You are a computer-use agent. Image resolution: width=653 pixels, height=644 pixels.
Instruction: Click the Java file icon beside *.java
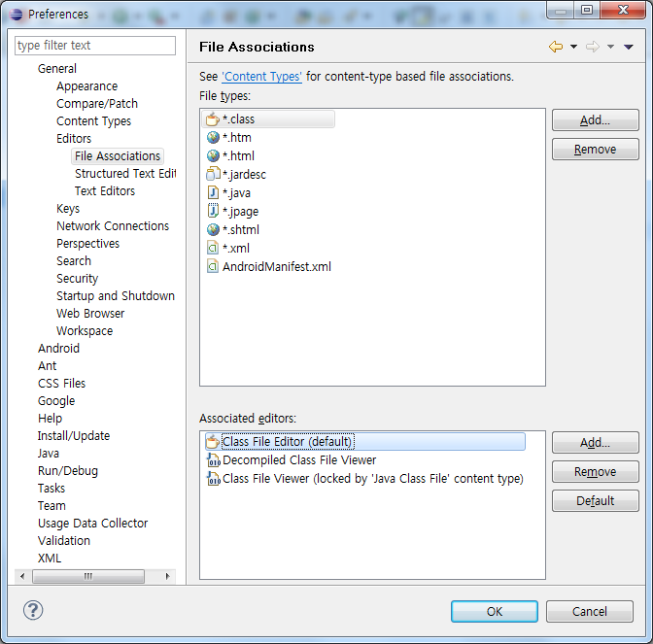[x=213, y=192]
